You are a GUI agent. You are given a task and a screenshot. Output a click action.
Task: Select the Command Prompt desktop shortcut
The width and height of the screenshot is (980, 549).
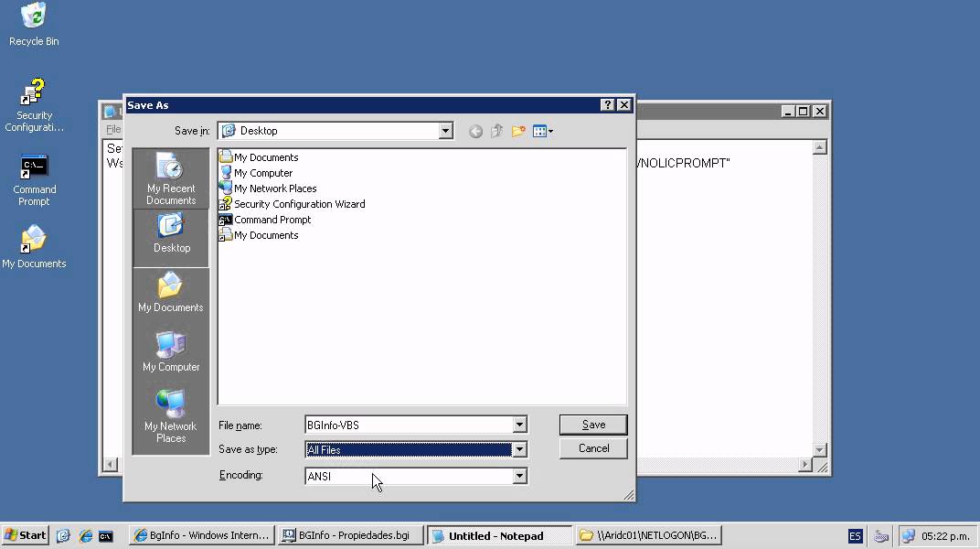tap(34, 180)
